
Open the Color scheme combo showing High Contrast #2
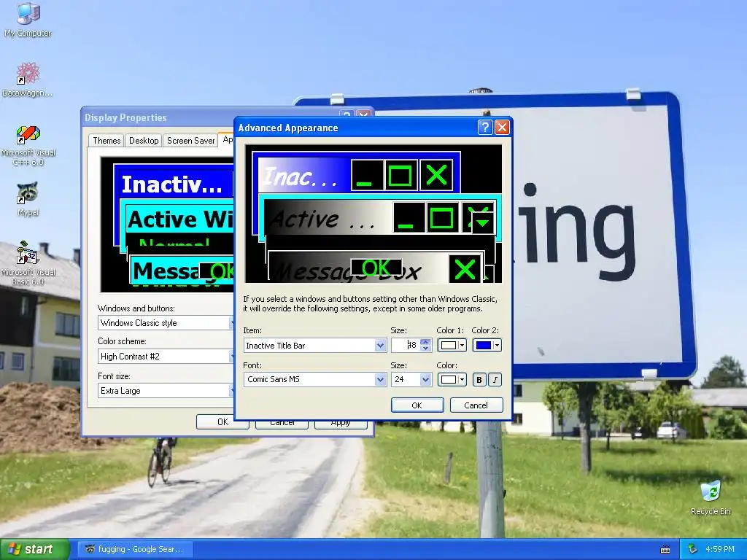click(x=166, y=356)
